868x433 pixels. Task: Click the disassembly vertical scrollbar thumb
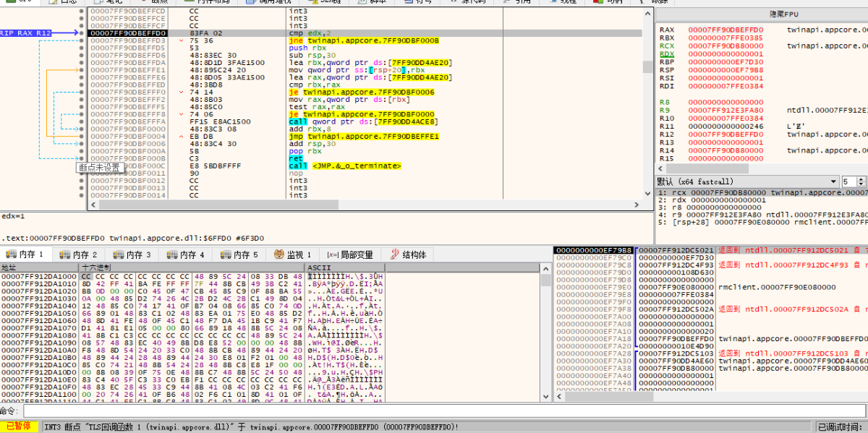tap(647, 67)
